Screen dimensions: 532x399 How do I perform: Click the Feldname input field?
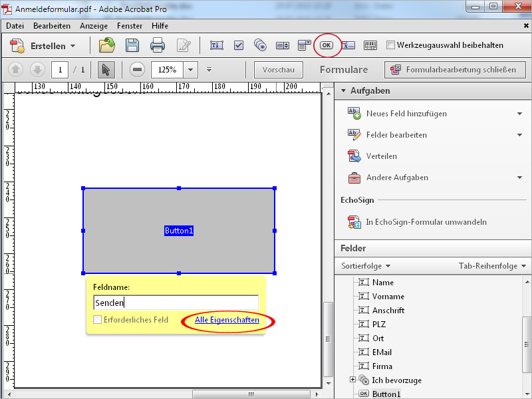pyautogui.click(x=176, y=303)
